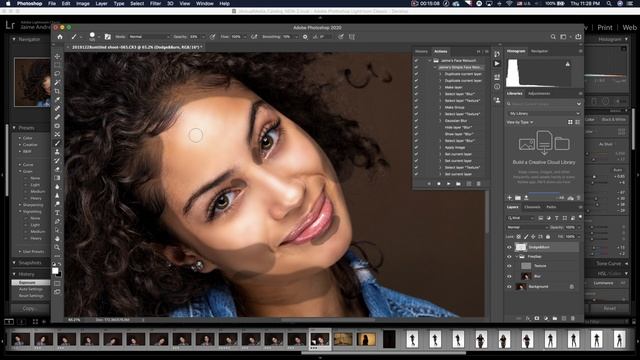This screenshot has height=360, width=640.
Task: Toggle the checkmark for Make Group step
Action: point(416,107)
